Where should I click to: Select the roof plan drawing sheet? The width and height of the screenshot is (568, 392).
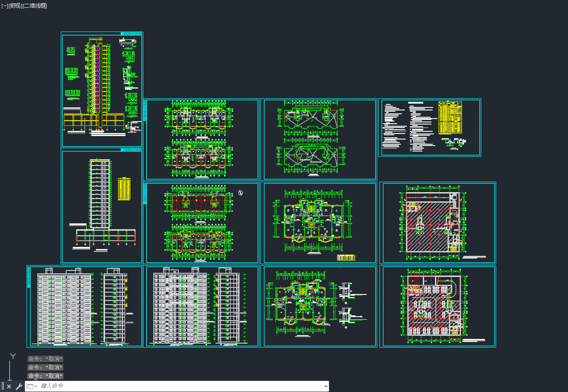319,140
